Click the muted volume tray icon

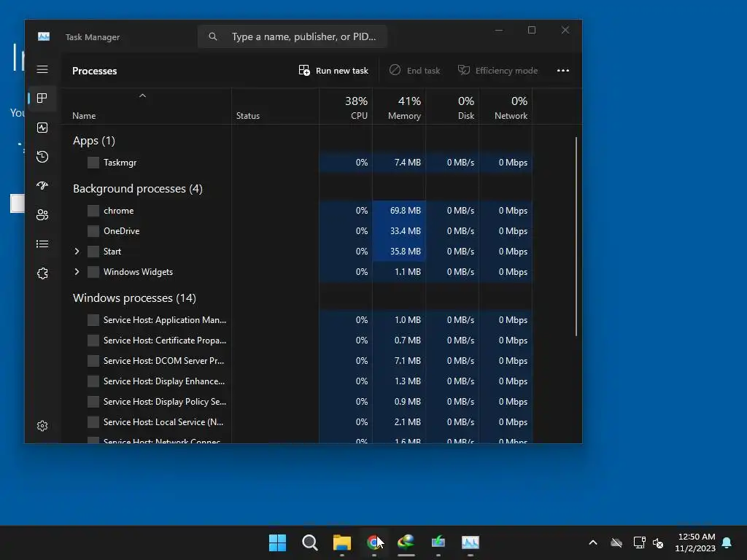pyautogui.click(x=658, y=542)
